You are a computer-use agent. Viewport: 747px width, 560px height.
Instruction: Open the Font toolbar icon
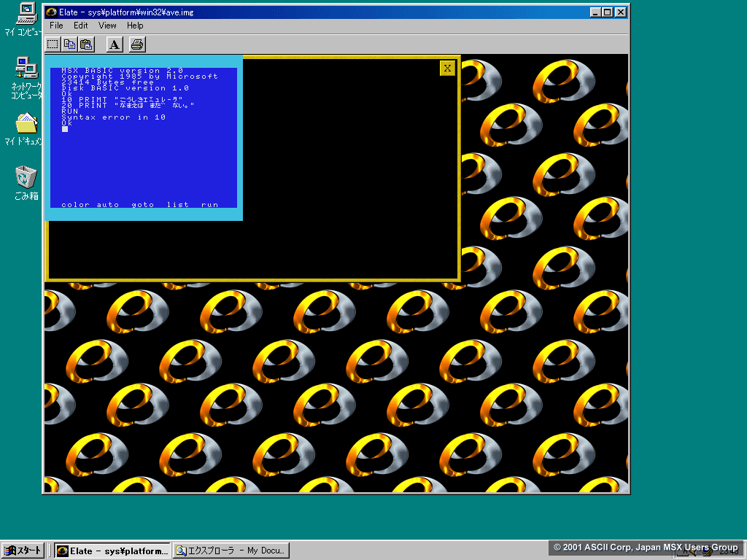click(x=115, y=44)
